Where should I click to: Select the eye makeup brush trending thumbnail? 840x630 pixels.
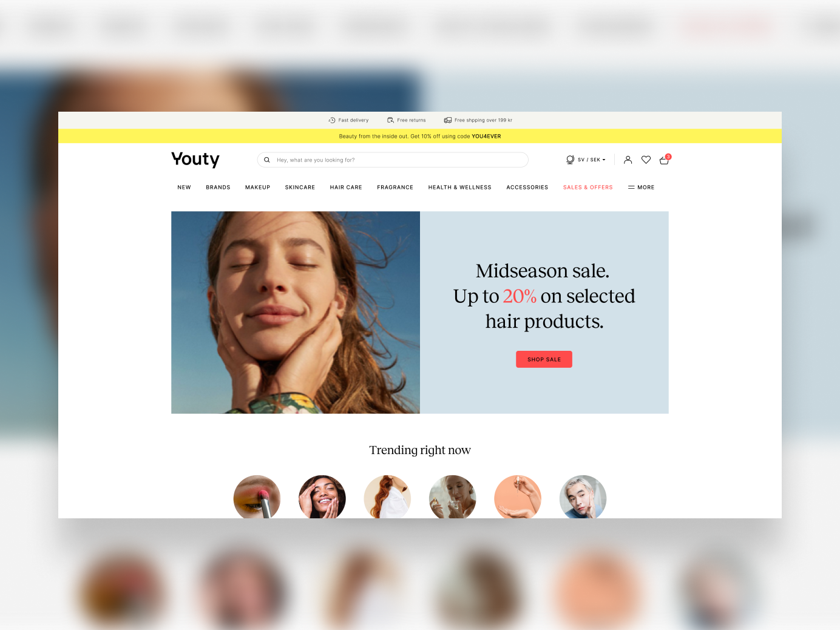[257, 497]
